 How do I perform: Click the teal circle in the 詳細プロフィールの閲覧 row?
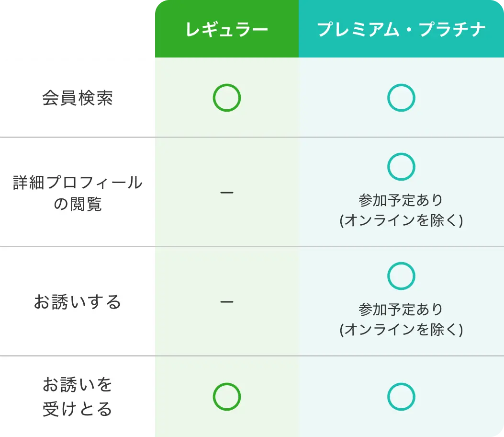point(401,167)
